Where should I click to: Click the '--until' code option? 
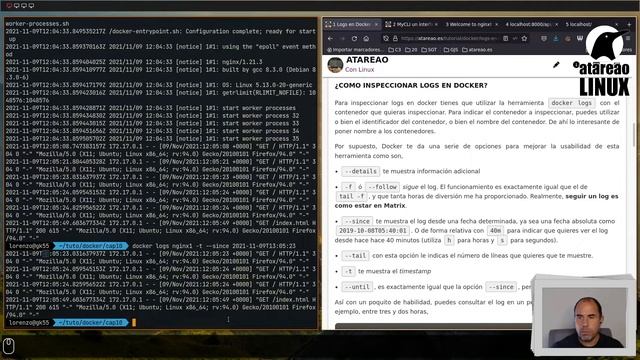tap(357, 287)
